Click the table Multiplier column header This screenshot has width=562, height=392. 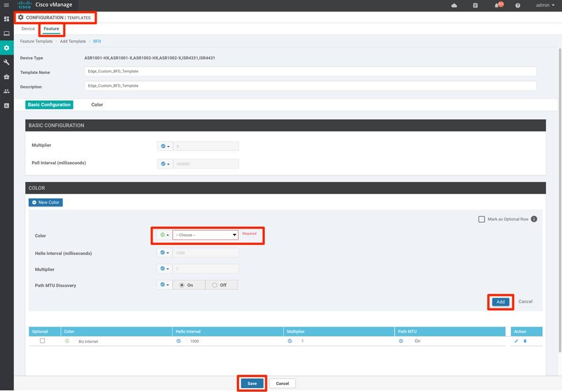[339, 332]
